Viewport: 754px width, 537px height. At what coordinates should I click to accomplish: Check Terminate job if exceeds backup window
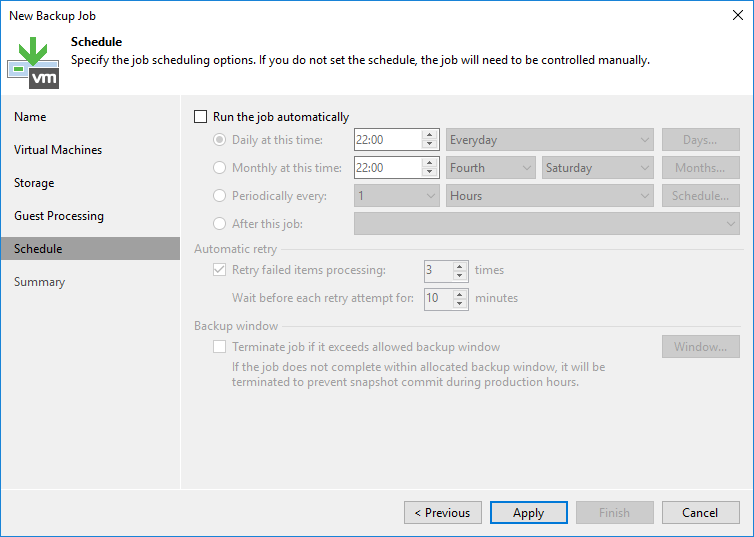[220, 347]
